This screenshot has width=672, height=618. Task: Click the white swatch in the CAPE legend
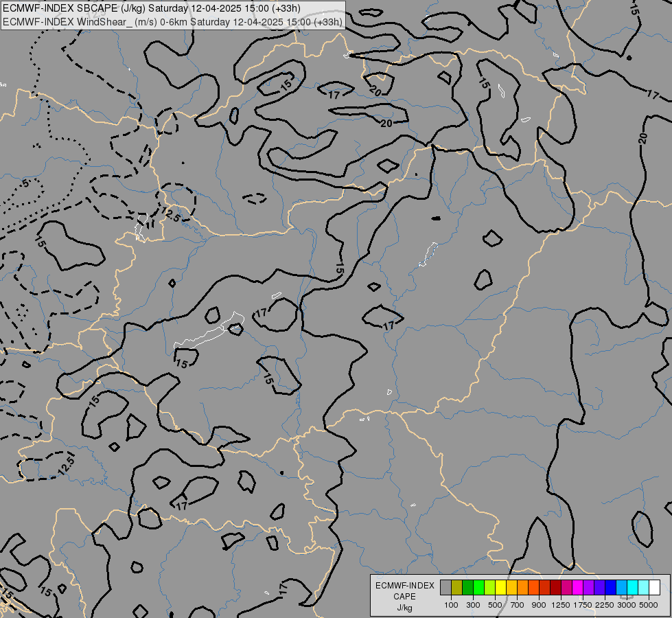[654, 587]
